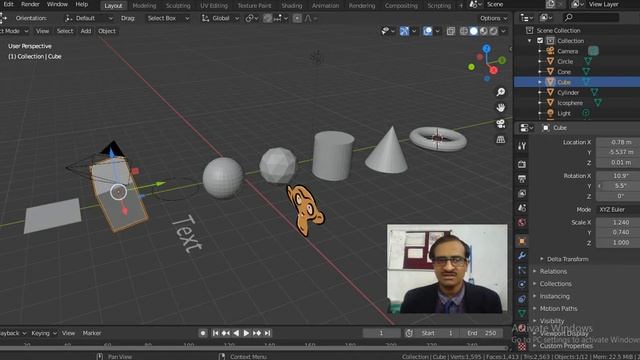
Task: Switch to the UV Editing workspace tab
Action: pyautogui.click(x=214, y=6)
